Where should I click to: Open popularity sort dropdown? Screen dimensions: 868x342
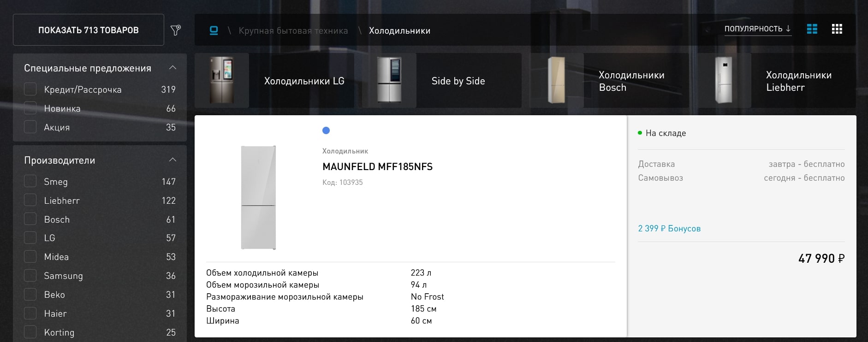758,29
